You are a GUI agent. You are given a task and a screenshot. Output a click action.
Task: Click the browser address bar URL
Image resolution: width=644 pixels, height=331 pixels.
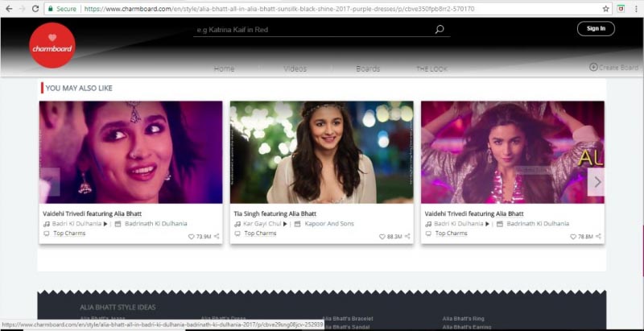tap(279, 9)
